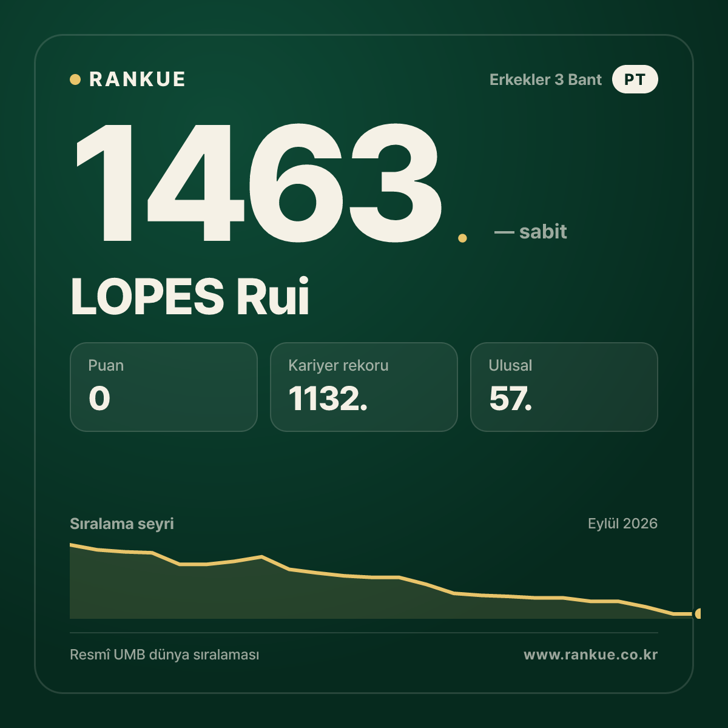Open the www.rankue.co.kr link
This screenshot has height=728, width=728.
591,655
